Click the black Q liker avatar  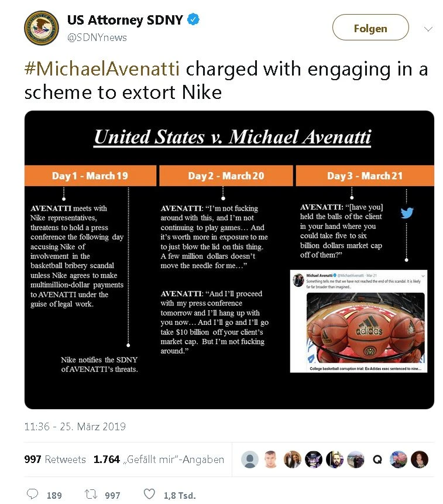377,460
